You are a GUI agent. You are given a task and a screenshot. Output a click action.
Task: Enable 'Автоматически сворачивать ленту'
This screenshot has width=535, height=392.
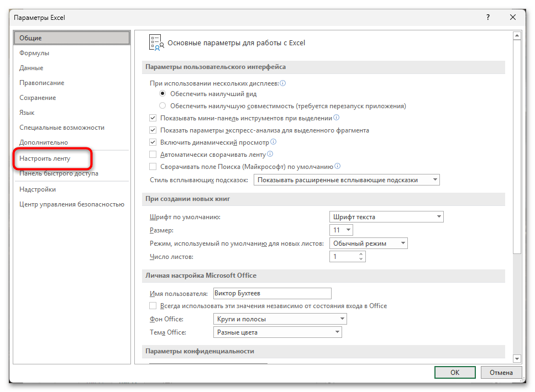click(153, 154)
